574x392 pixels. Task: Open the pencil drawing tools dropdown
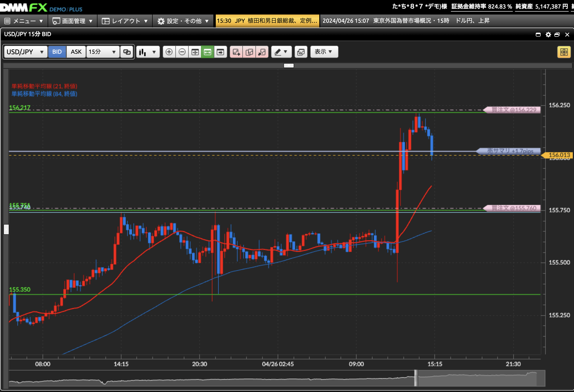pyautogui.click(x=281, y=52)
